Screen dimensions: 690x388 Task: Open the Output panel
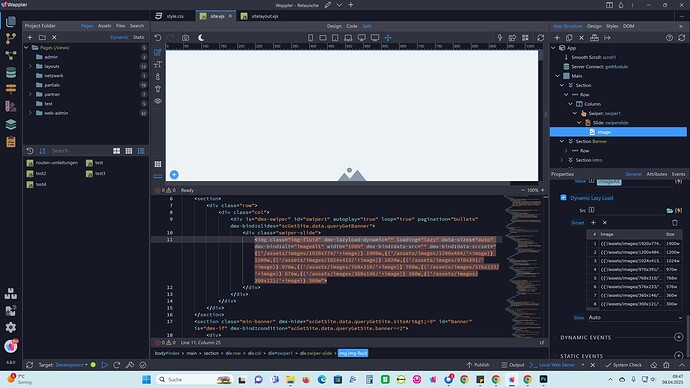pos(513,365)
